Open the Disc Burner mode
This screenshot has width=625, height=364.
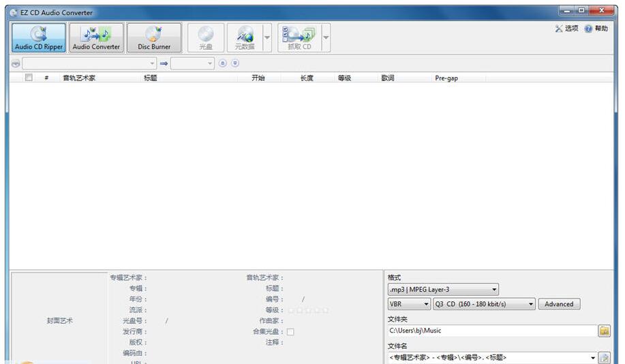[x=154, y=38]
